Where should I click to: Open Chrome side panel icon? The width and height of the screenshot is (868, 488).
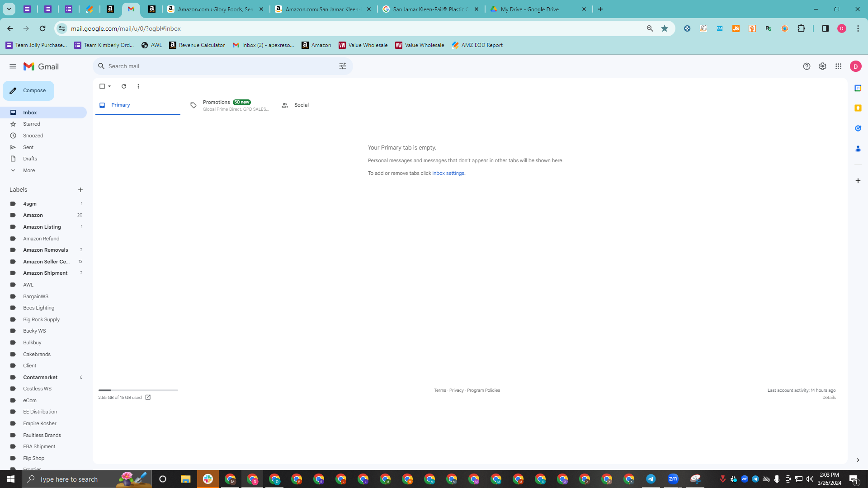(825, 28)
